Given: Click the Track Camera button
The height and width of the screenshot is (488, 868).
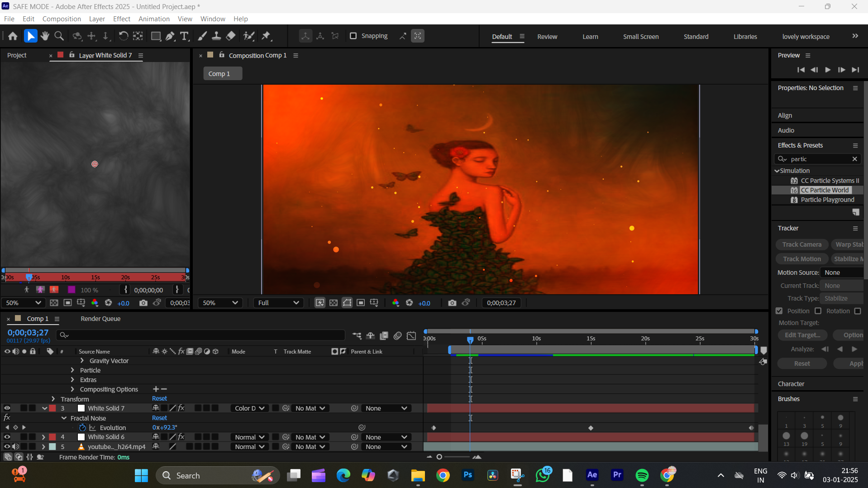Looking at the screenshot, I should [x=802, y=244].
